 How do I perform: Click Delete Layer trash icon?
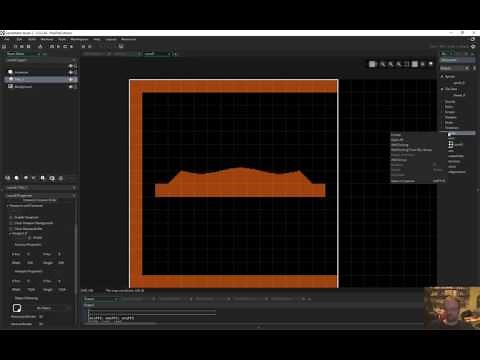tap(61, 178)
